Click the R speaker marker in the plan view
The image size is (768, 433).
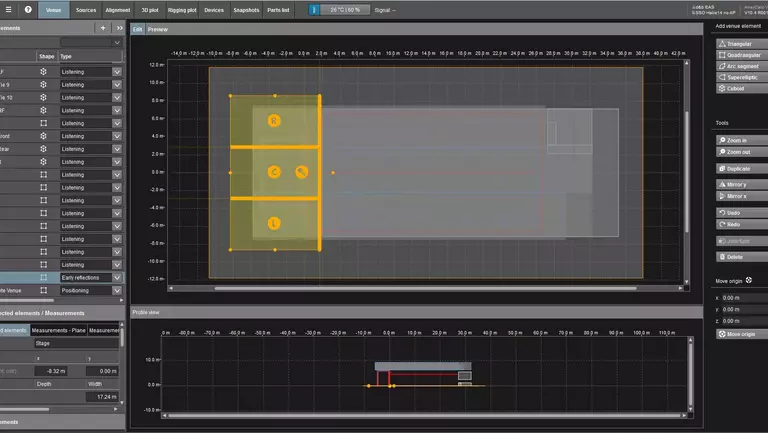[x=274, y=121]
